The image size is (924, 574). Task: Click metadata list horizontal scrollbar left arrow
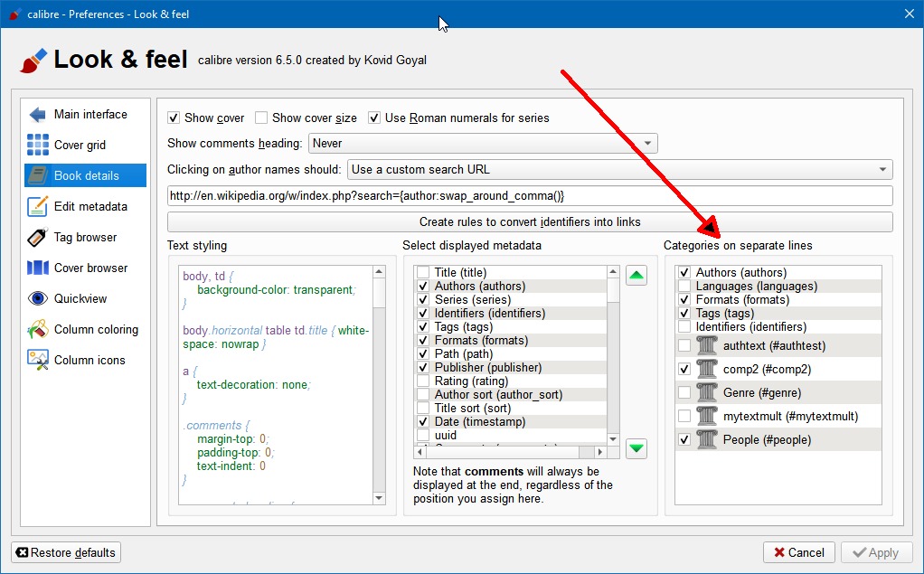coord(420,452)
